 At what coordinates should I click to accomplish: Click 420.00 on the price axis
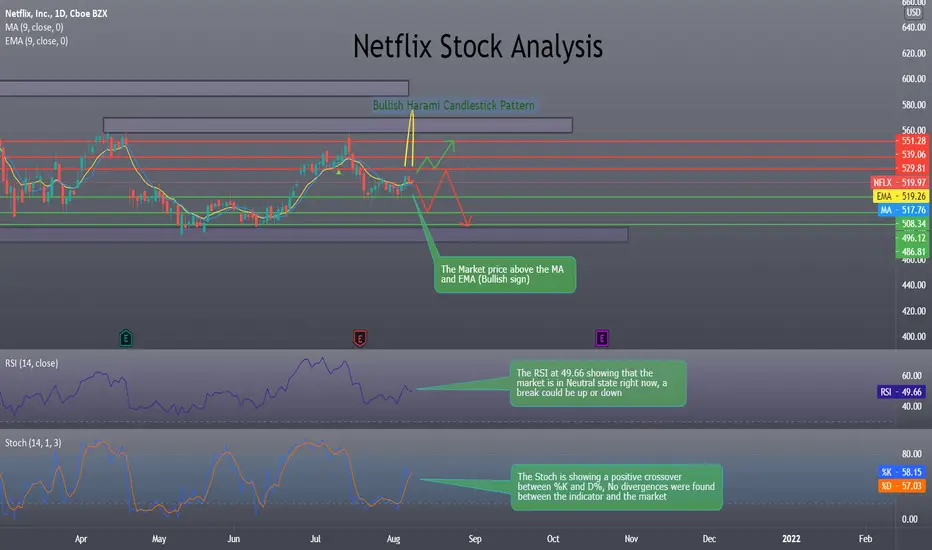point(914,311)
